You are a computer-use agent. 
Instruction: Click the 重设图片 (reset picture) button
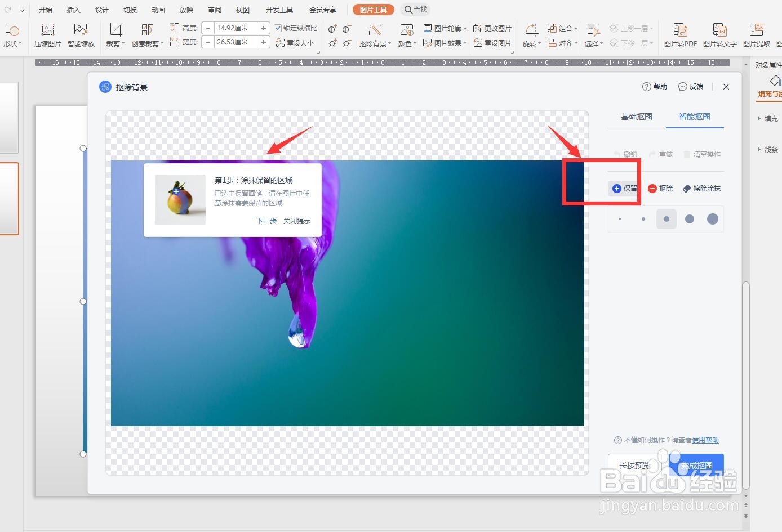tap(492, 43)
